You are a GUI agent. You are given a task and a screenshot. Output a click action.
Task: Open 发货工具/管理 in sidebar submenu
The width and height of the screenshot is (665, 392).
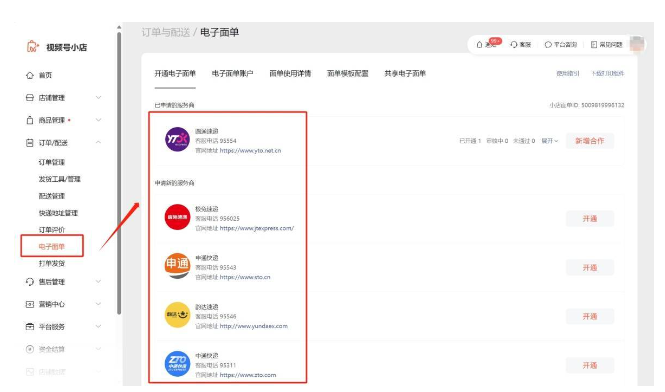[x=59, y=179]
